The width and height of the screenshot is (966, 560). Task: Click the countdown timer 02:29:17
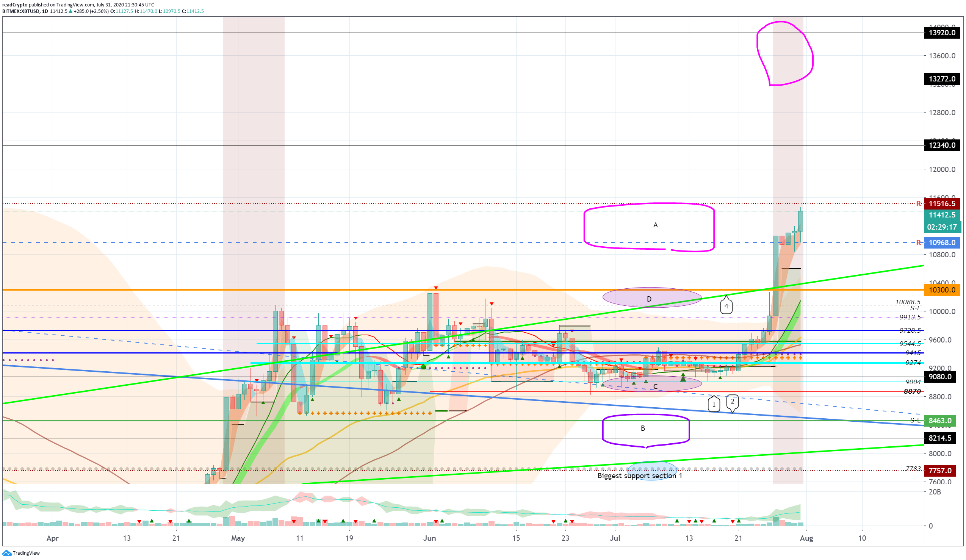point(942,227)
